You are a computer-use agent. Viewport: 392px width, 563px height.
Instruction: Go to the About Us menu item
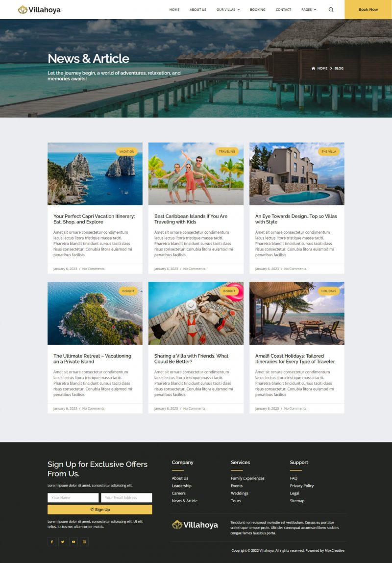198,10
